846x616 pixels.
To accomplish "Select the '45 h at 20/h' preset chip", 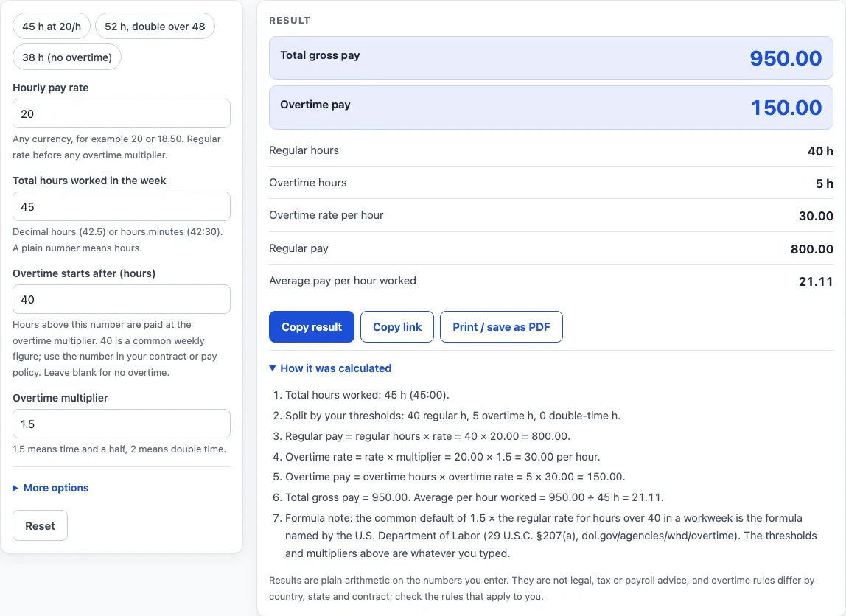I will (x=52, y=27).
